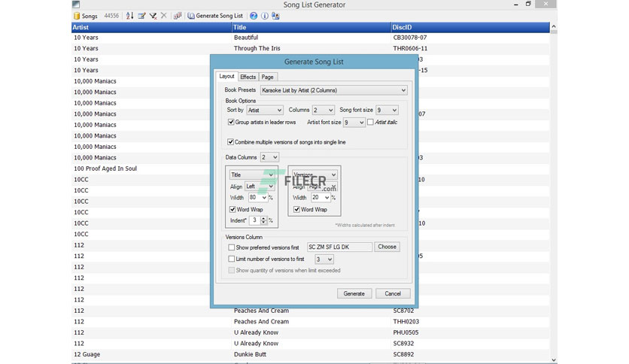This screenshot has height=364, width=629.
Task: Click the DiscID 'SC8702'
Action: [403, 311]
